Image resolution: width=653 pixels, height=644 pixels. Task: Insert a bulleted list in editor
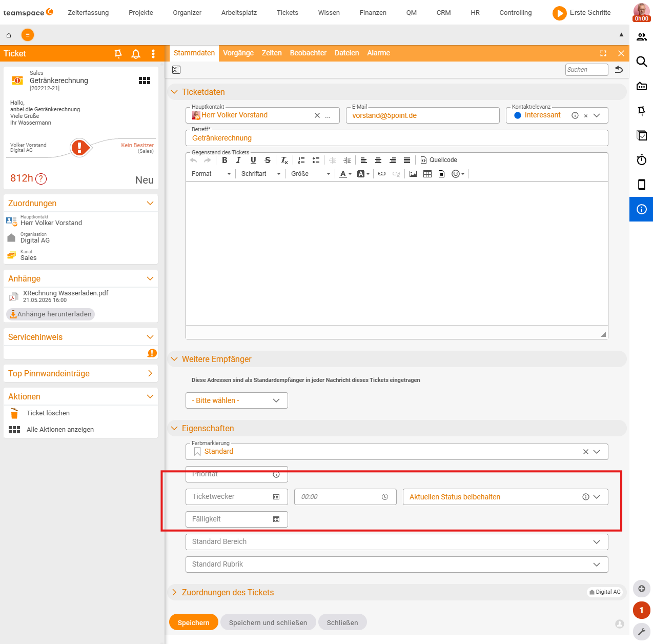316,160
